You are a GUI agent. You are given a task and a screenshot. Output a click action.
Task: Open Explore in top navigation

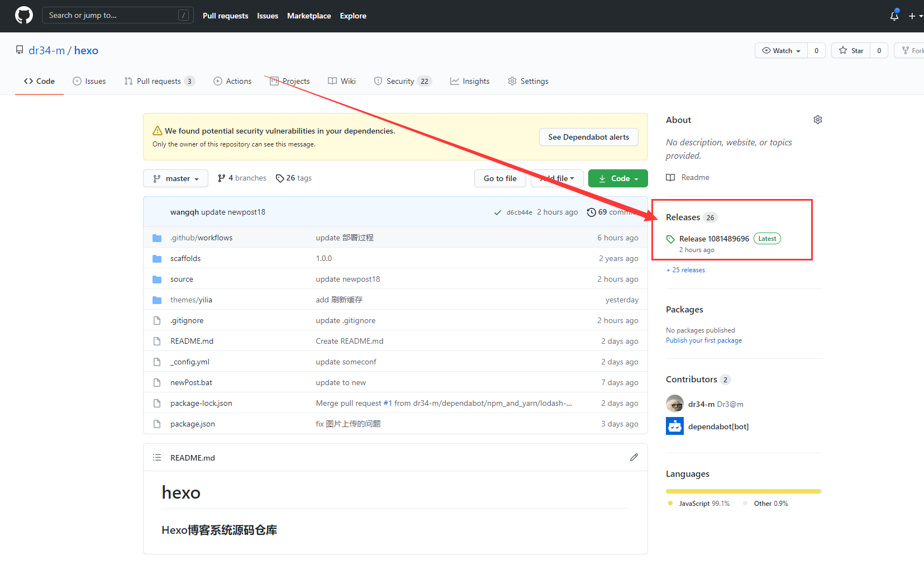point(353,16)
